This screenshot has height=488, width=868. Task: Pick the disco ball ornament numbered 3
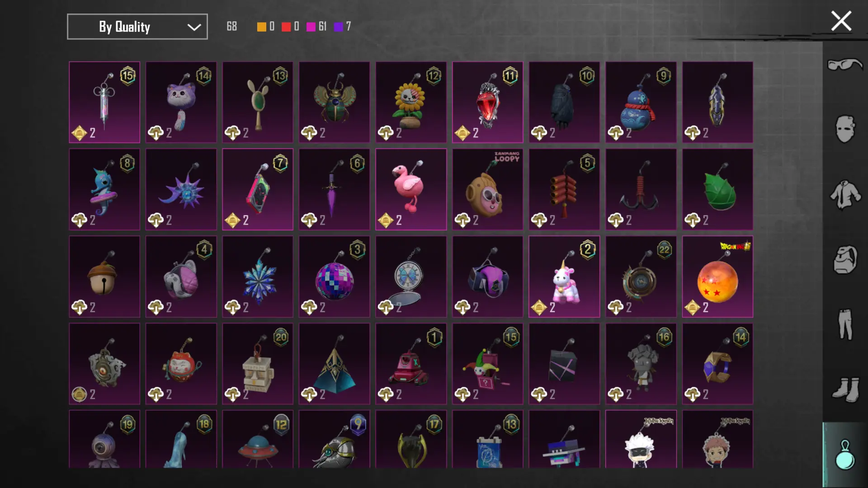point(334,277)
